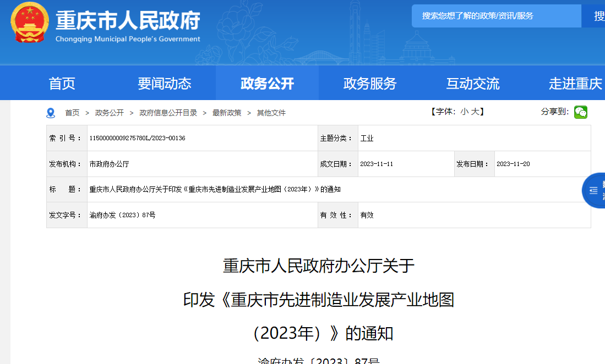The height and width of the screenshot is (364, 605).
Task: Open the 要闻动态 navigation menu
Action: click(164, 83)
